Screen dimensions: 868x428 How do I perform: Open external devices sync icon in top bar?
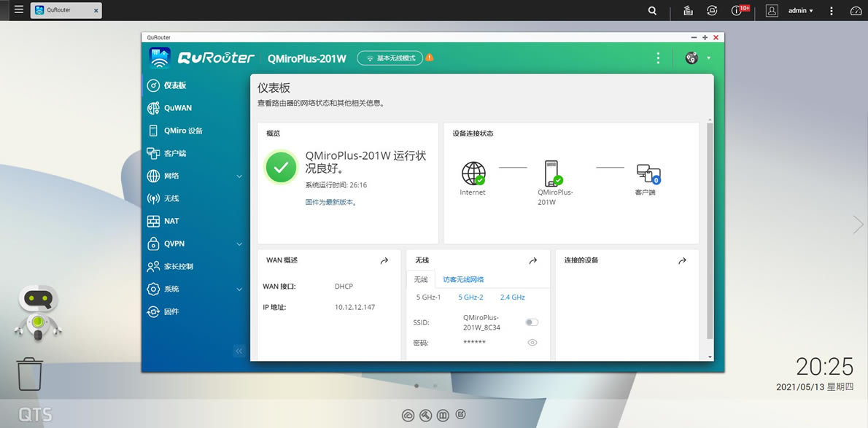pos(713,10)
